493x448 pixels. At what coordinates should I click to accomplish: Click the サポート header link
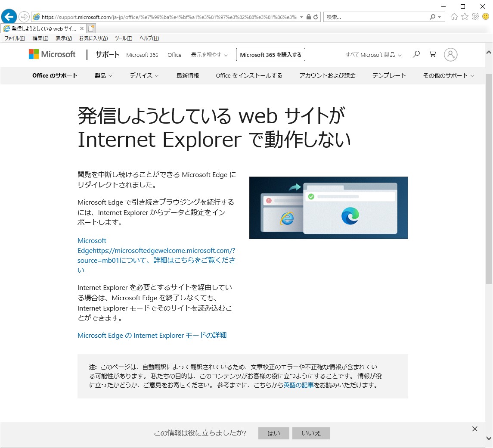[x=108, y=55]
